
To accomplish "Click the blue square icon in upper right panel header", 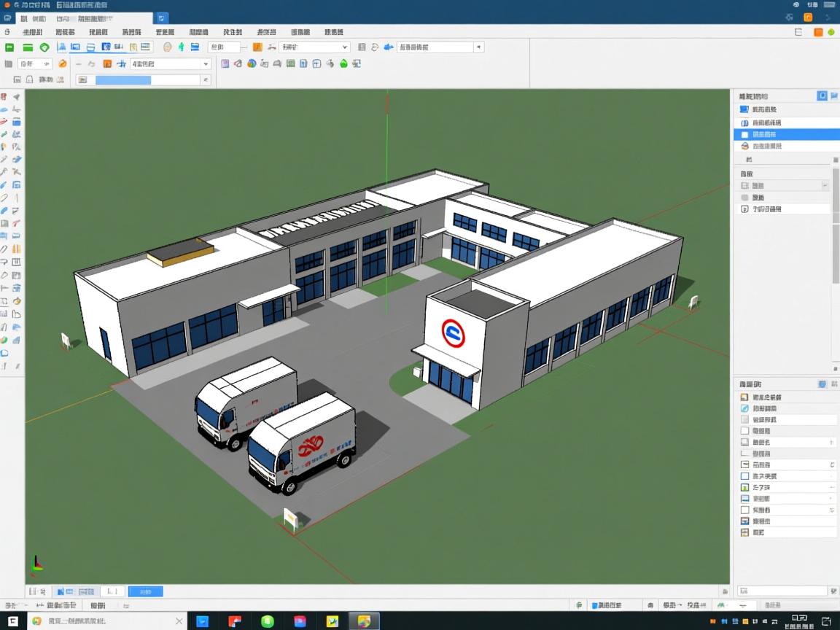I will click(822, 96).
